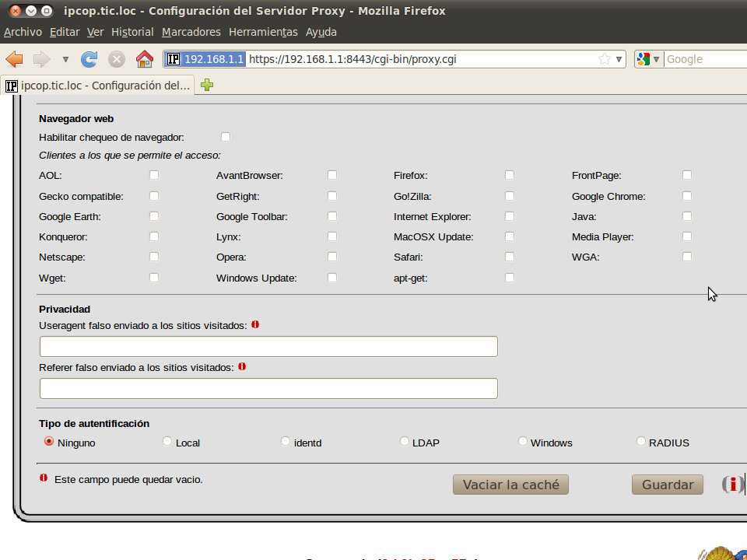Image resolution: width=747 pixels, height=560 pixels.
Task: Go to the home page icon
Action: pyautogui.click(x=144, y=59)
